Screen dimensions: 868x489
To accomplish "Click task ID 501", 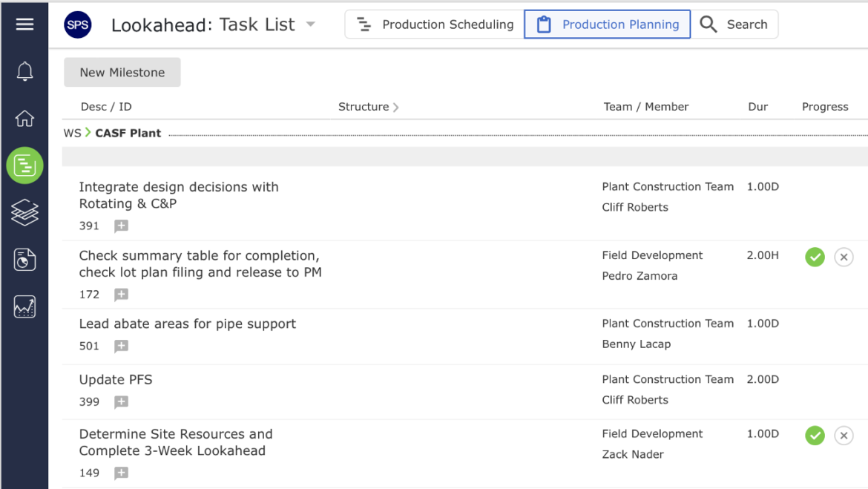I will (x=89, y=346).
